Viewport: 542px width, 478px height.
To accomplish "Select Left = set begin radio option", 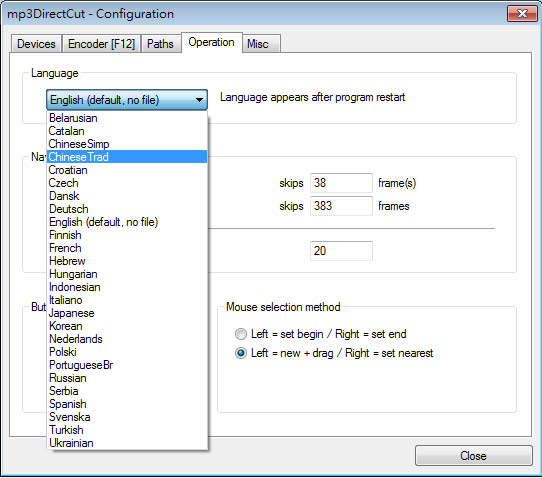I will pos(241,334).
